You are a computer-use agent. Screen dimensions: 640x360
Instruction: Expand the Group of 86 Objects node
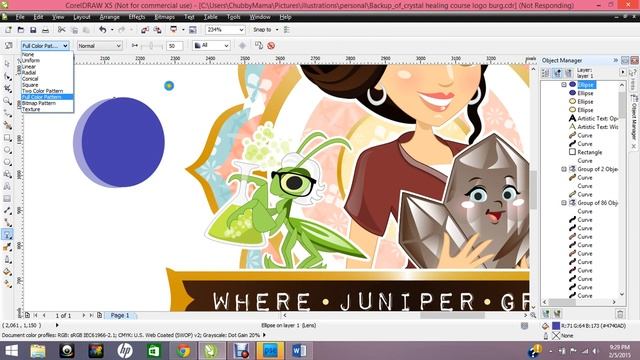564,203
